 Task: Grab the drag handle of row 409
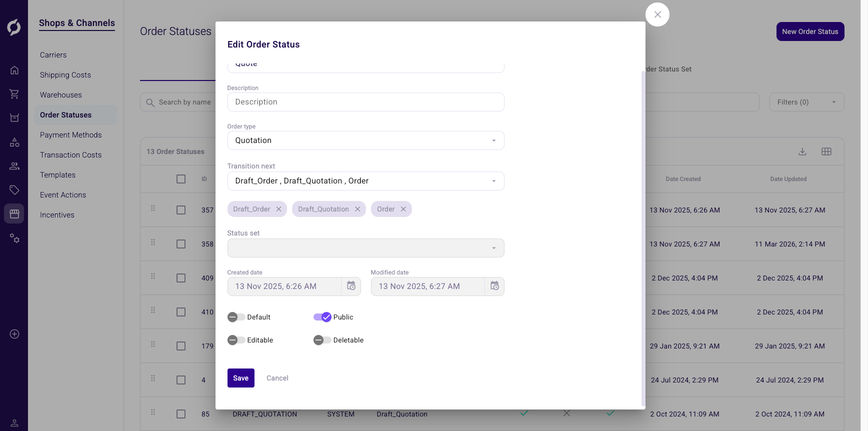153,276
